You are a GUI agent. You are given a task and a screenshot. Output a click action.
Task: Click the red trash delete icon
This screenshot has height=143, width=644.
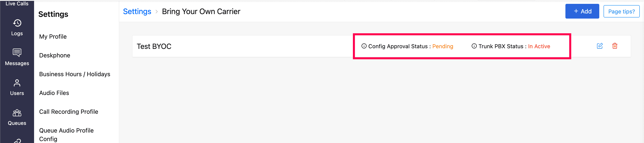(x=614, y=46)
